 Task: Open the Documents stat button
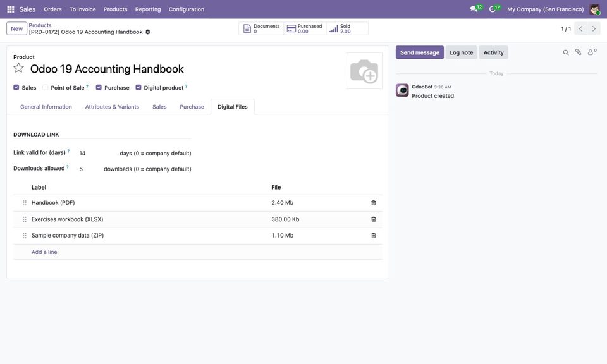coord(261,28)
